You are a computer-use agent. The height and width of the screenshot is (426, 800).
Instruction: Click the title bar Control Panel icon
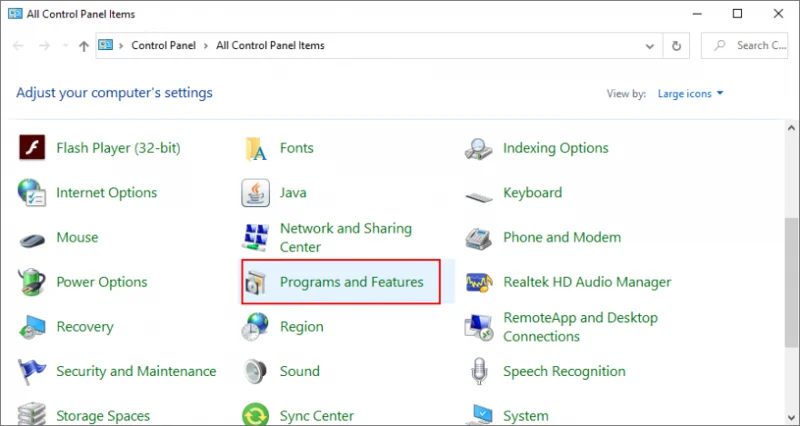(15, 14)
